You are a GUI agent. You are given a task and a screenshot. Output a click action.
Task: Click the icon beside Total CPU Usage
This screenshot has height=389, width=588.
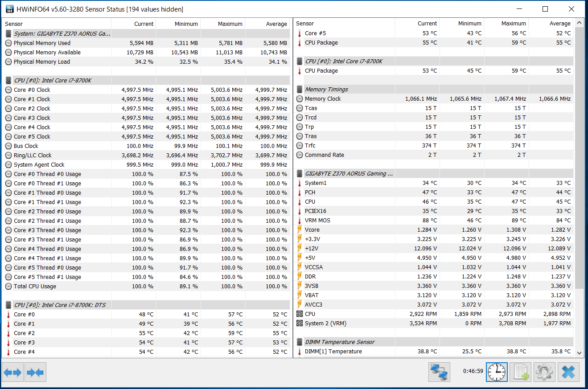coord(8,286)
